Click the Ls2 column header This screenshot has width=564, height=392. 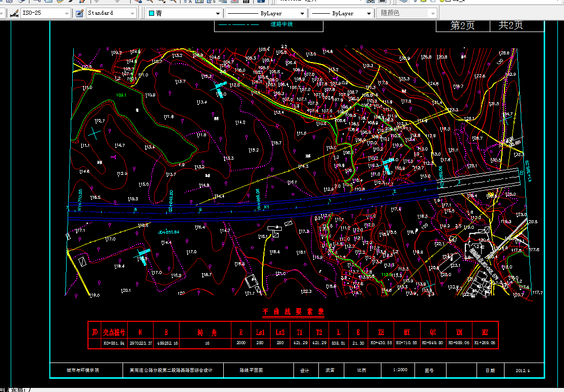(280, 333)
